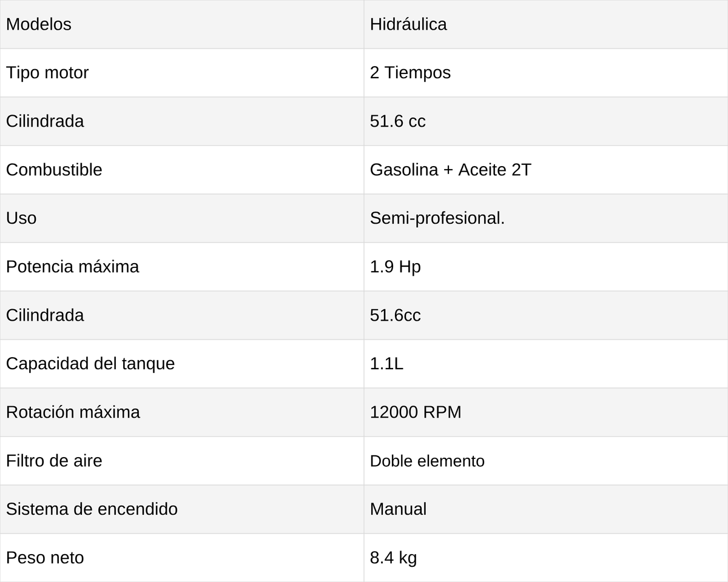Select Gasolina + Aceite 2T cell
This screenshot has height=582, width=728.
(x=546, y=170)
